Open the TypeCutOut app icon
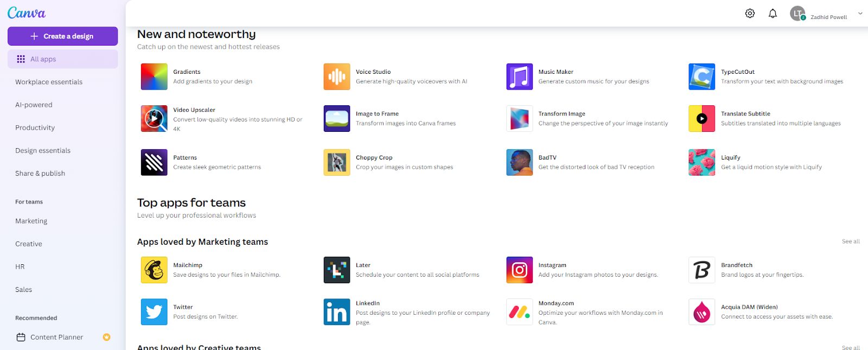 (702, 77)
